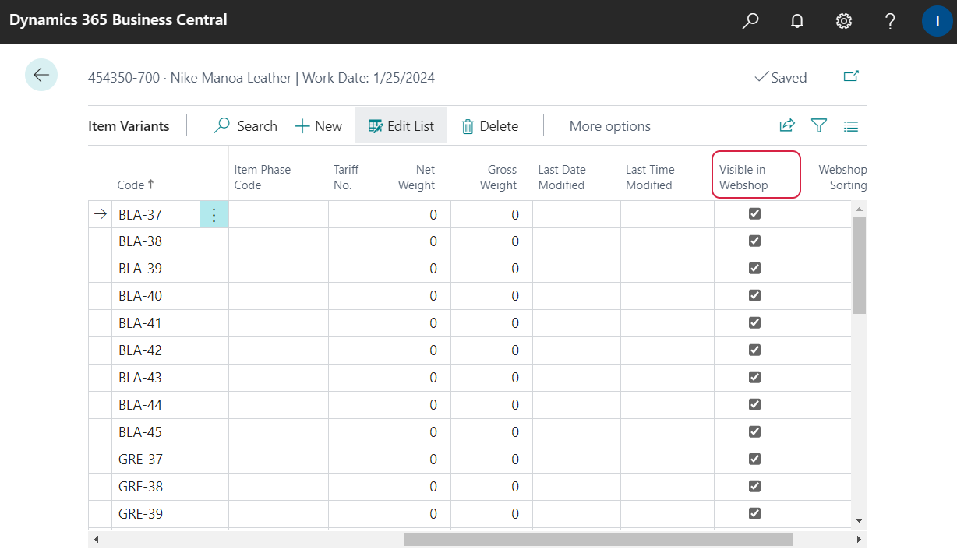Open row options for BLA-37
Screen dimensions: 957x560
pyautogui.click(x=214, y=214)
